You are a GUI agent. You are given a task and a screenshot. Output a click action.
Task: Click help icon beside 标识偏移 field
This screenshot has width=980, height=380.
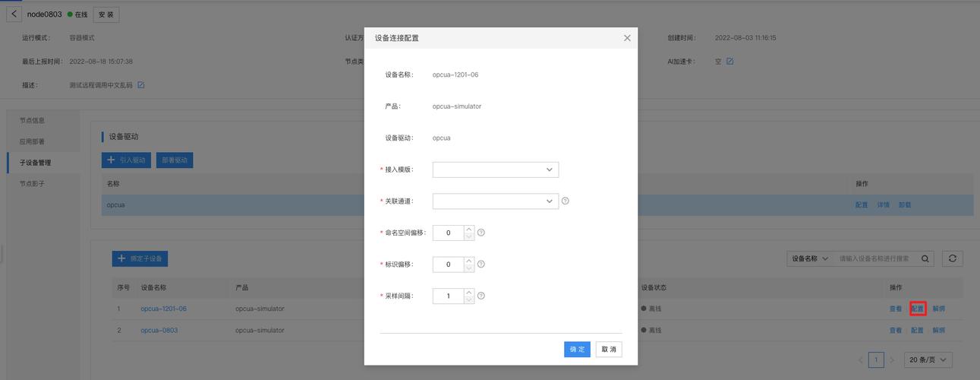pyautogui.click(x=481, y=264)
